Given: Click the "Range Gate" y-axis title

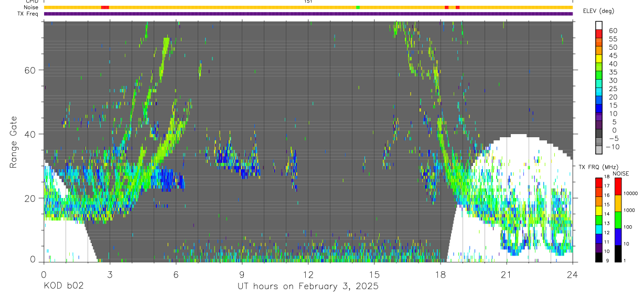Looking at the screenshot, I should [14, 142].
